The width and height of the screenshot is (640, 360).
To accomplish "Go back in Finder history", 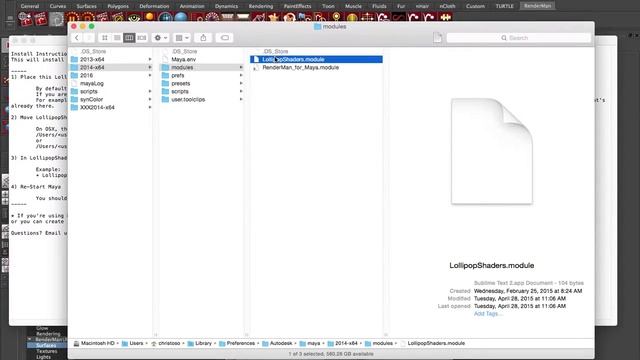I will [77, 38].
